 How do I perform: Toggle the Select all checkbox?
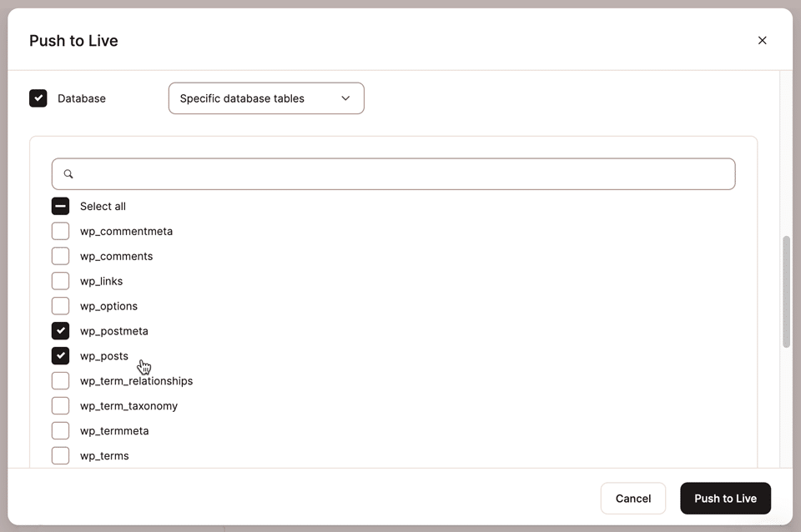(60, 206)
